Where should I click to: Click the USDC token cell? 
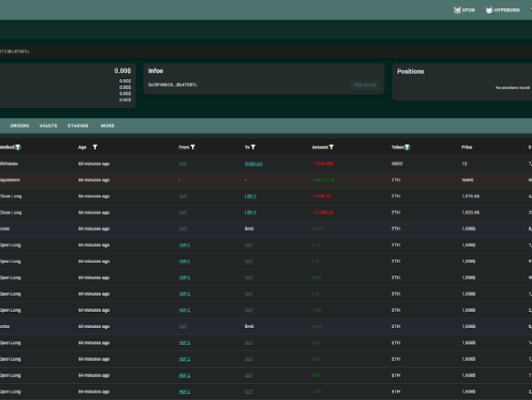397,164
